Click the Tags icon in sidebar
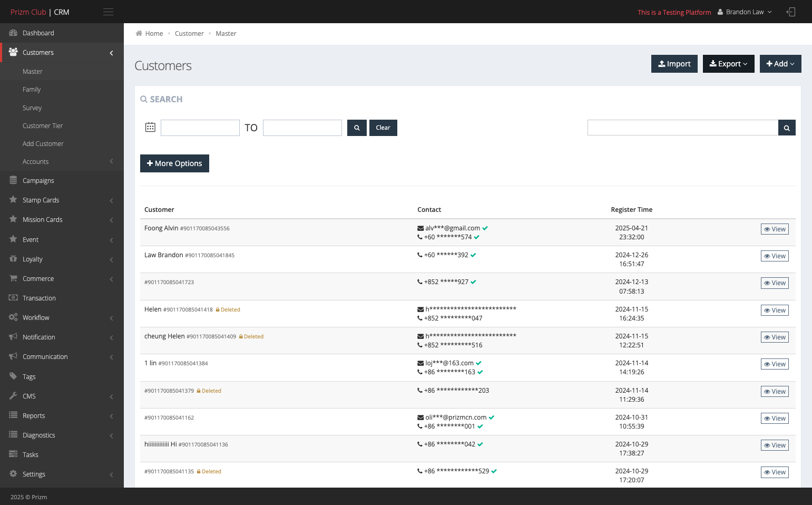Screen dimensions: 812x505 [13, 376]
